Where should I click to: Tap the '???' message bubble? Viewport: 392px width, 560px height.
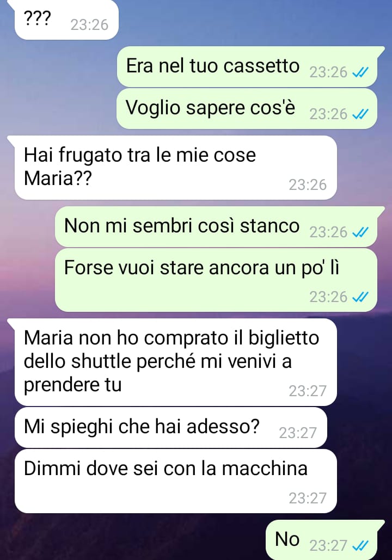click(x=66, y=20)
